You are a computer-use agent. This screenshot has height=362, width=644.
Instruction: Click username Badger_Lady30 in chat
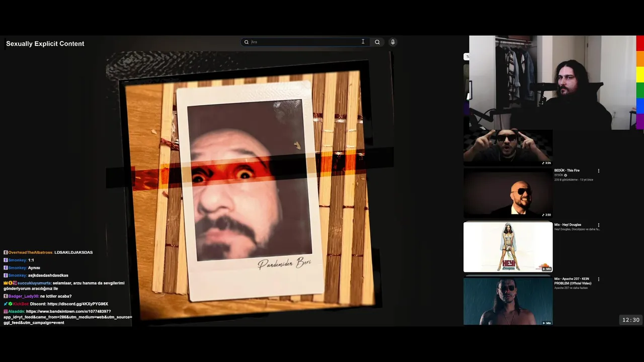tap(23, 297)
